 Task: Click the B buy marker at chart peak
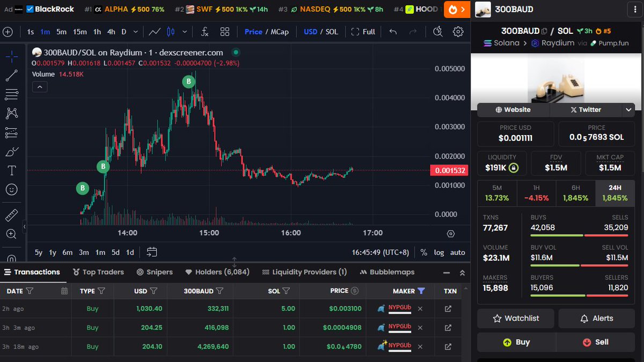click(188, 82)
